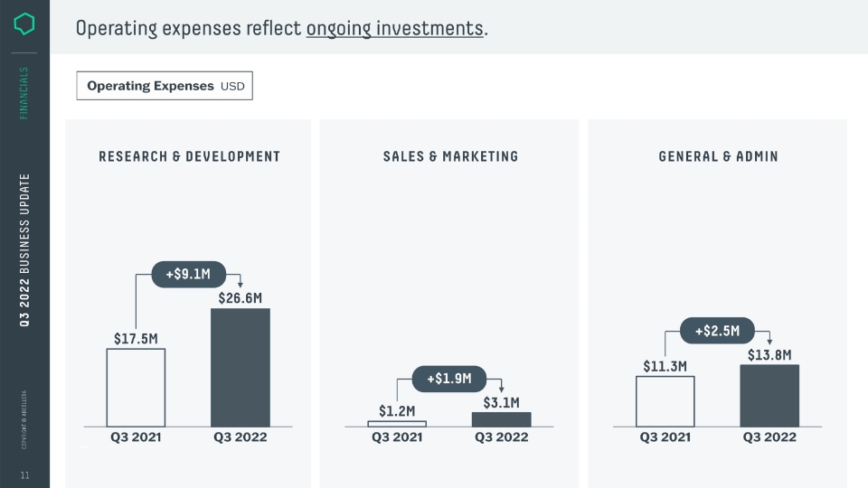Image resolution: width=868 pixels, height=488 pixels.
Task: Click the Sales & Marketing heading
Action: (x=450, y=156)
